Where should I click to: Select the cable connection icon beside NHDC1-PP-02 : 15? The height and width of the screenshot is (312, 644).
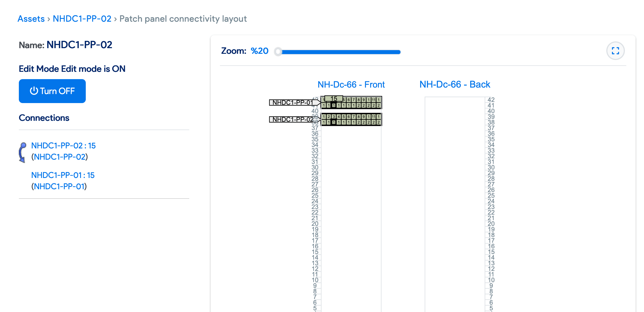click(23, 153)
